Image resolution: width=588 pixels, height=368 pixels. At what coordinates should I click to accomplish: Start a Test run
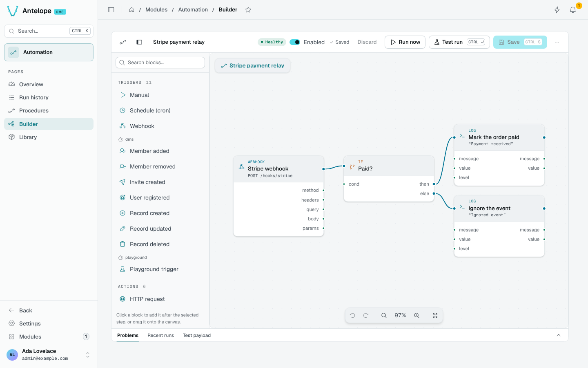coord(459,42)
